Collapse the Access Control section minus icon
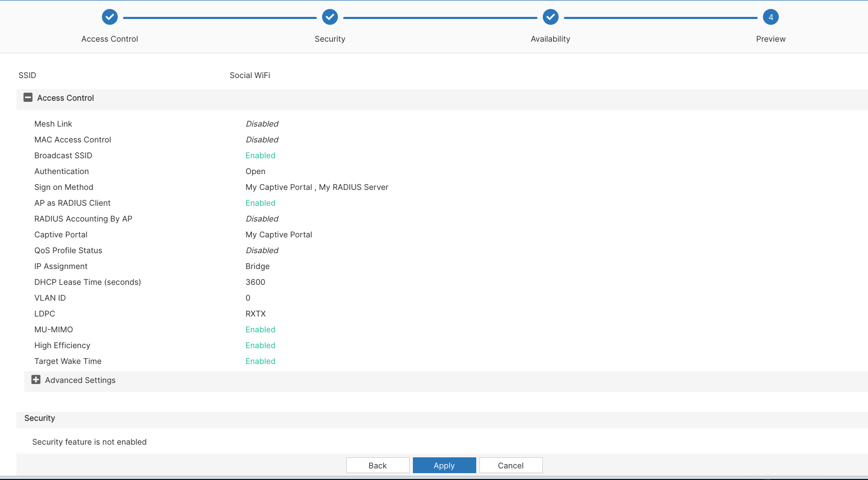Viewport: 868px width, 480px height. pyautogui.click(x=28, y=98)
